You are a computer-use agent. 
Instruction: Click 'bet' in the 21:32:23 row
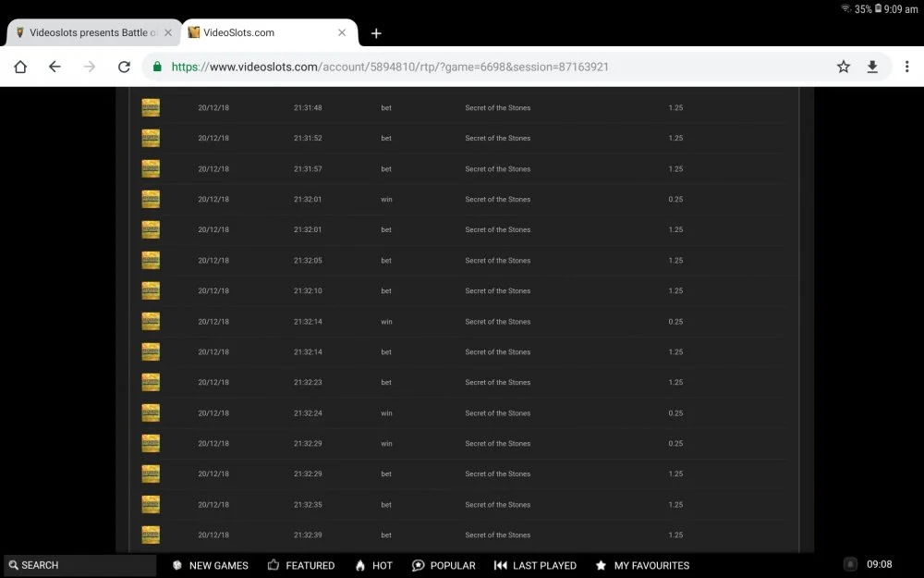[x=386, y=382]
